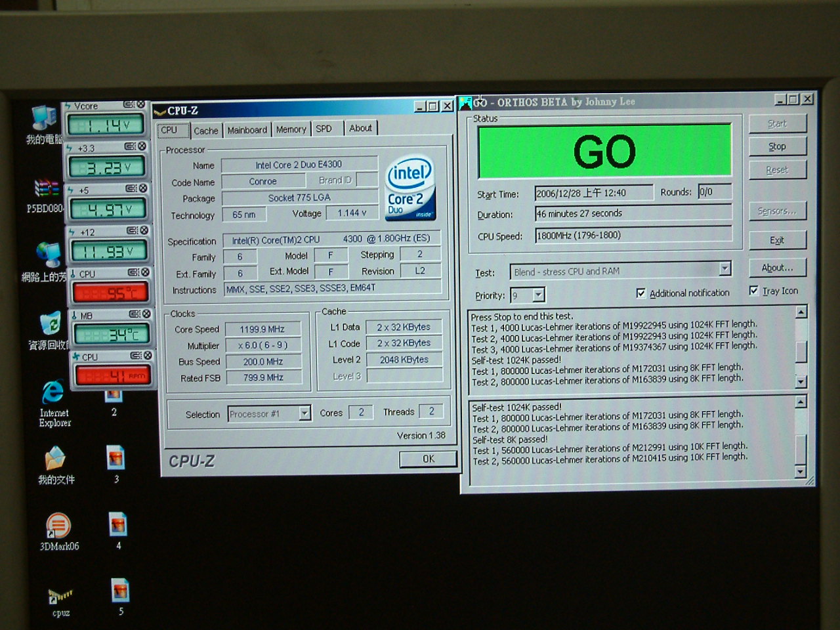Click up arrow of upper log scrollbar

pyautogui.click(x=801, y=312)
